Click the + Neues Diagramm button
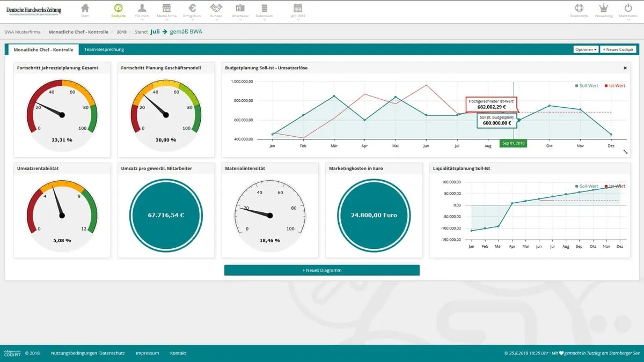 click(321, 270)
